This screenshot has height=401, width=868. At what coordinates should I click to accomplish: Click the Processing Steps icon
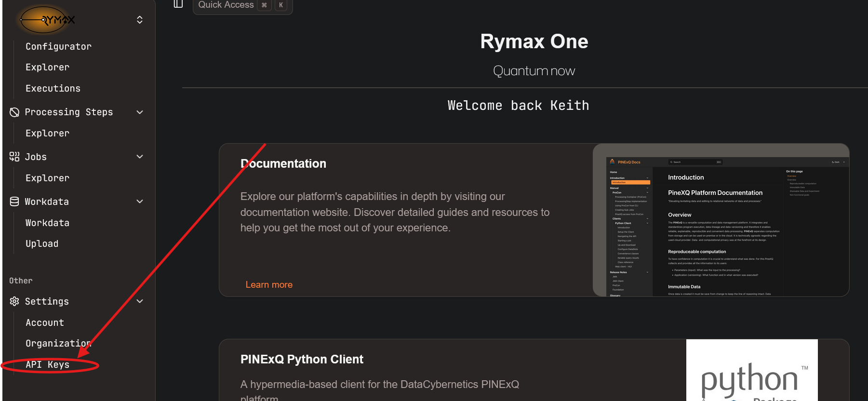[x=14, y=112]
